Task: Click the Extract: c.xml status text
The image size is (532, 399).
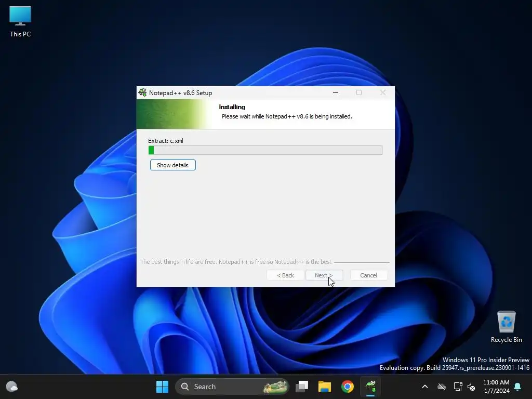Action: click(166, 141)
